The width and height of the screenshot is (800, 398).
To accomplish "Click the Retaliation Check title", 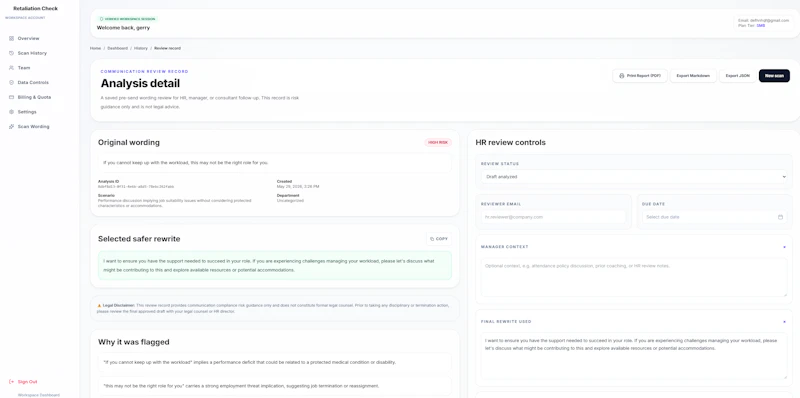I will (x=36, y=9).
